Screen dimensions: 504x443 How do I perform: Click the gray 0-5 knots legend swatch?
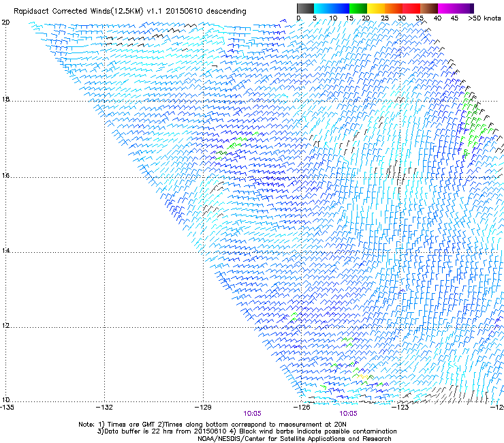[305, 8]
